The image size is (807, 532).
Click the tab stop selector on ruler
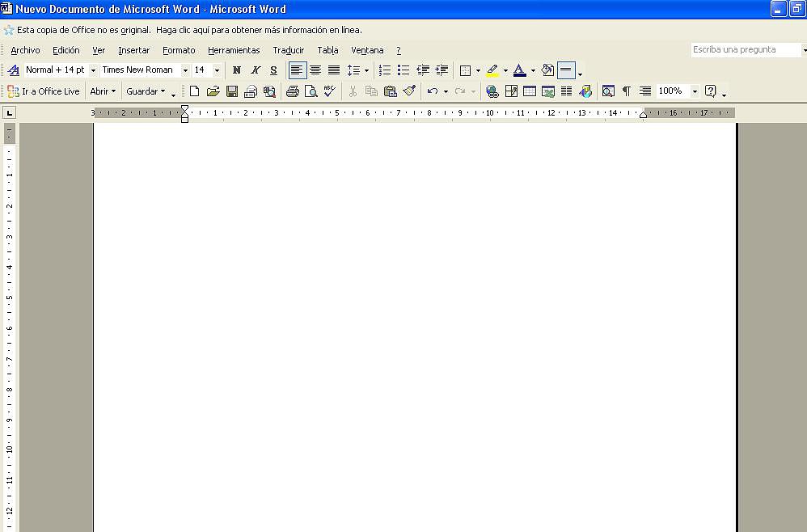9,112
